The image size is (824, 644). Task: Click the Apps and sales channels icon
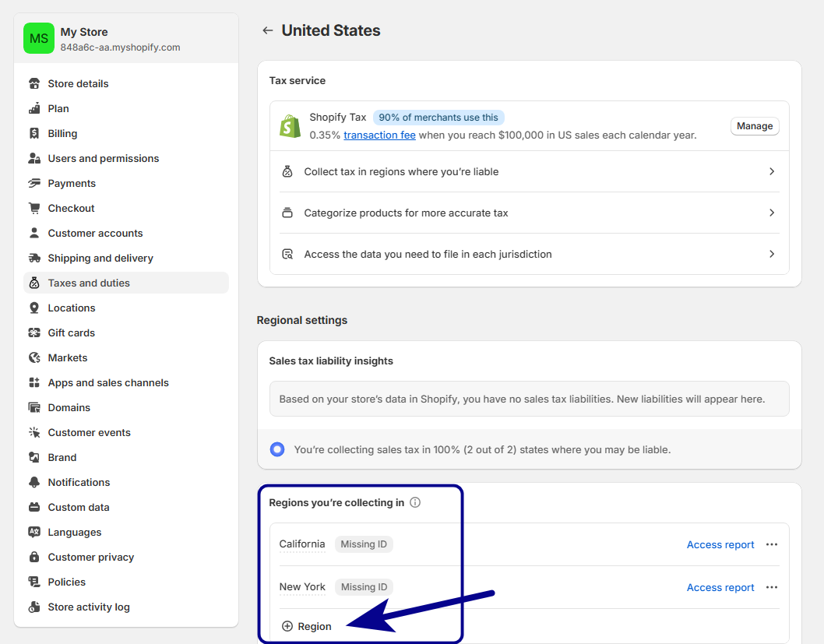(x=34, y=382)
